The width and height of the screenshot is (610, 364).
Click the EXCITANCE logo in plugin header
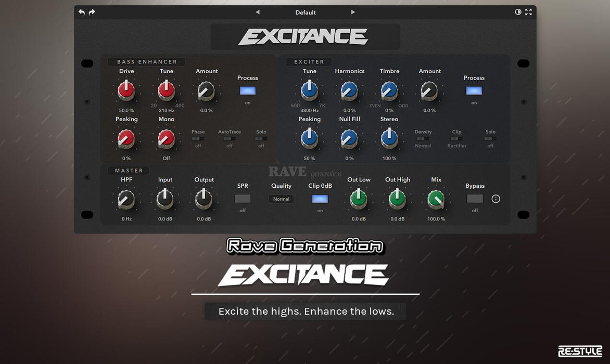(x=303, y=37)
